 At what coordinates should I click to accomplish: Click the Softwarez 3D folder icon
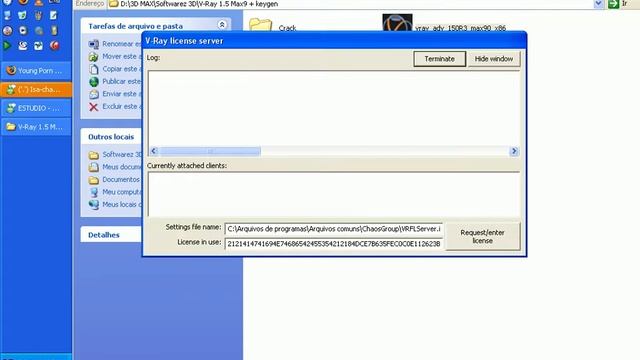coord(94,155)
